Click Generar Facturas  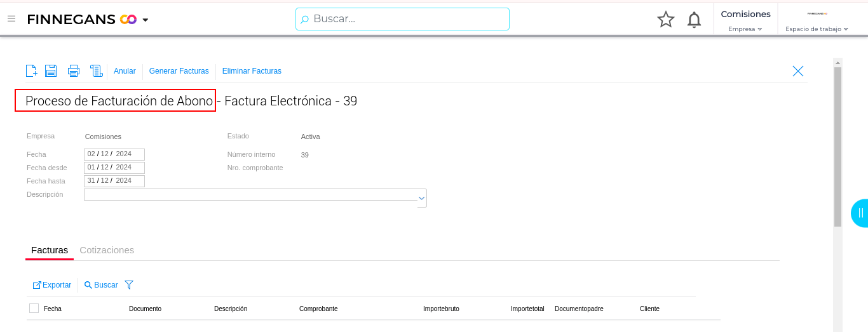[x=179, y=71]
